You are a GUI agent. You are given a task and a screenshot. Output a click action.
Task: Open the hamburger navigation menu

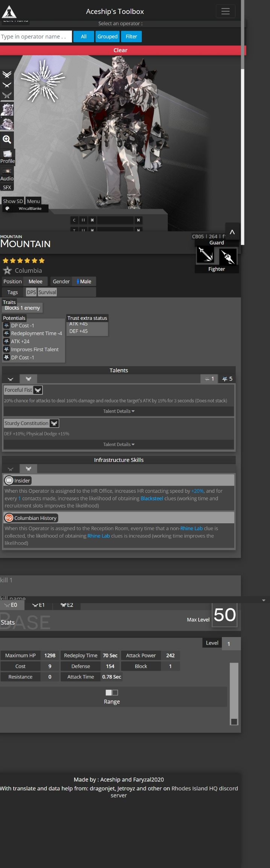pyautogui.click(x=225, y=11)
